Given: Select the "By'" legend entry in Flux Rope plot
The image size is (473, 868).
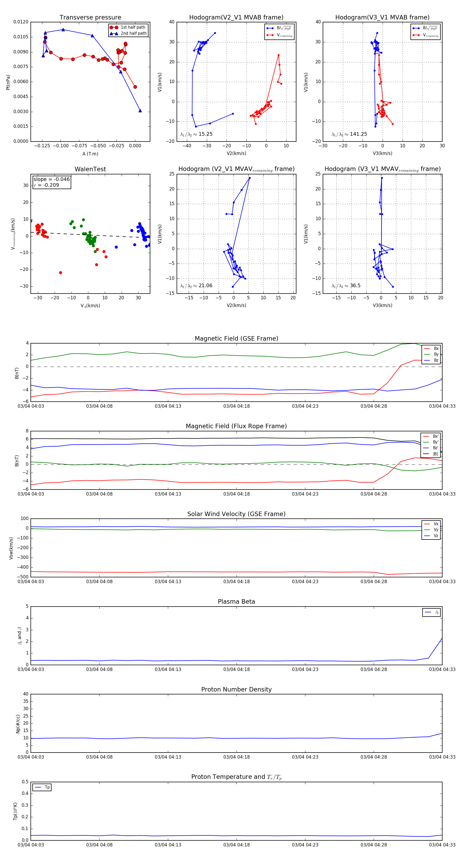Looking at the screenshot, I should coord(431,442).
